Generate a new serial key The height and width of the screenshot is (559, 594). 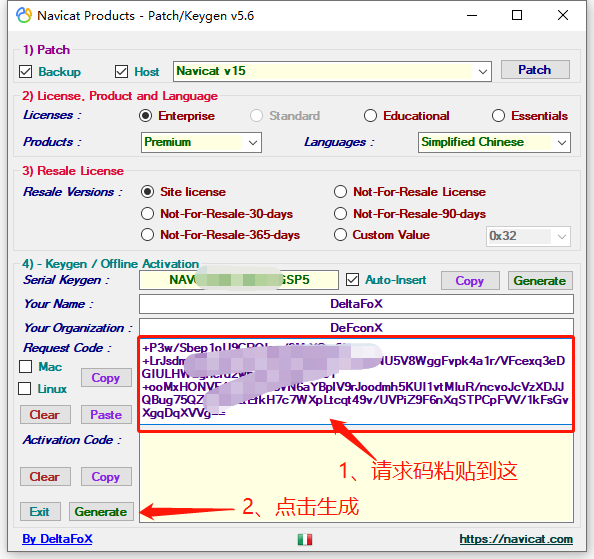click(540, 281)
